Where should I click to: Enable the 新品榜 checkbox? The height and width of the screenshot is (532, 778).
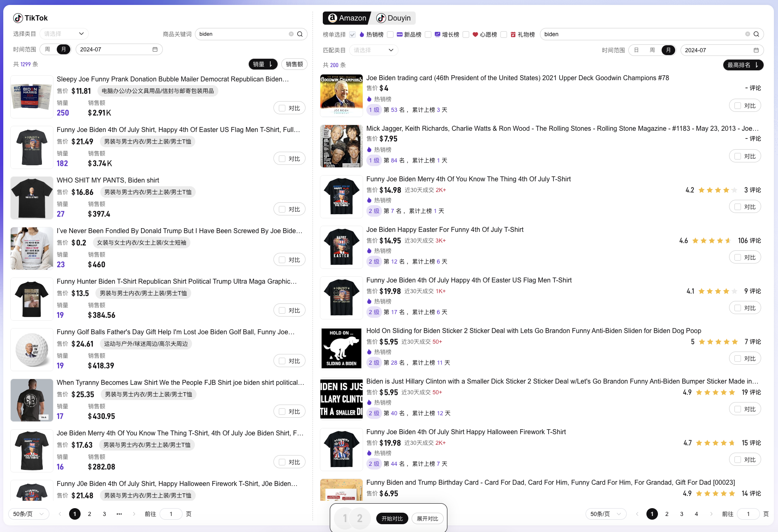click(390, 35)
